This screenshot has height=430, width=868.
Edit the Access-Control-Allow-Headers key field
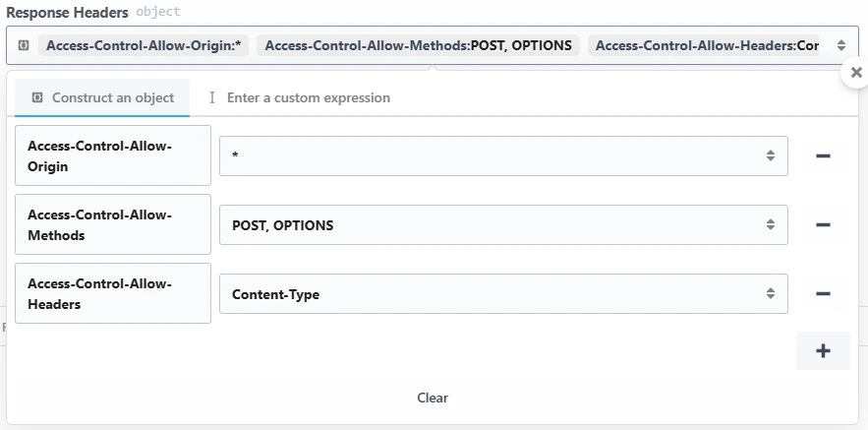coord(112,293)
